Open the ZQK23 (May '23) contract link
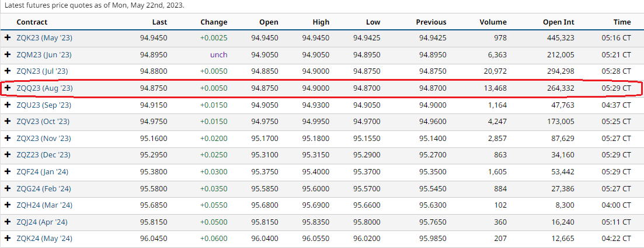The height and width of the screenshot is (248, 644). (44, 37)
